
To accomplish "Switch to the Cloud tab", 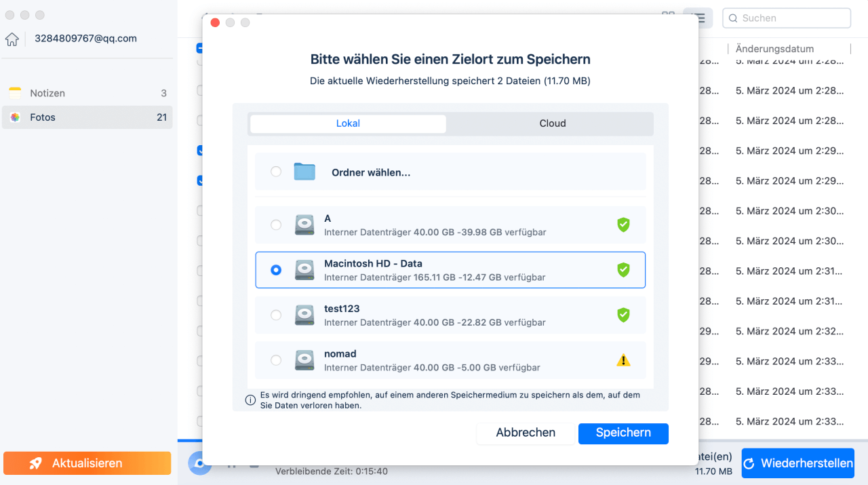I will (x=553, y=123).
